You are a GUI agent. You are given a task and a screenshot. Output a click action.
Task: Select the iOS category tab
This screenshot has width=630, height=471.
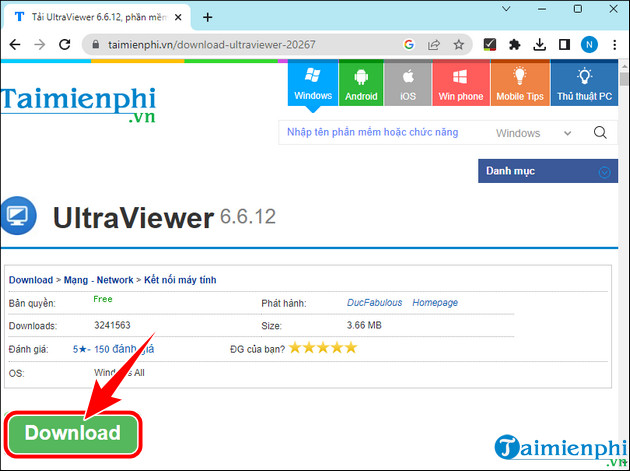[408, 83]
